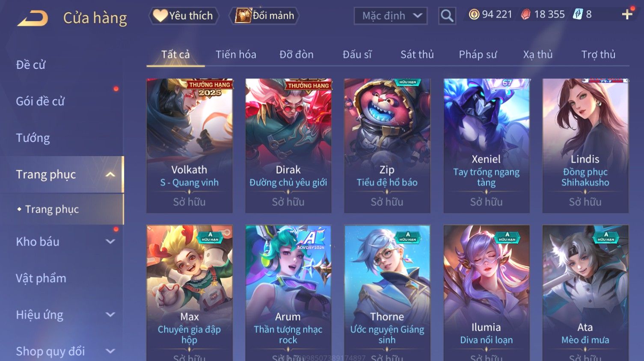Tap the plus icon to add currency
The height and width of the screenshot is (361, 644).
[627, 15]
